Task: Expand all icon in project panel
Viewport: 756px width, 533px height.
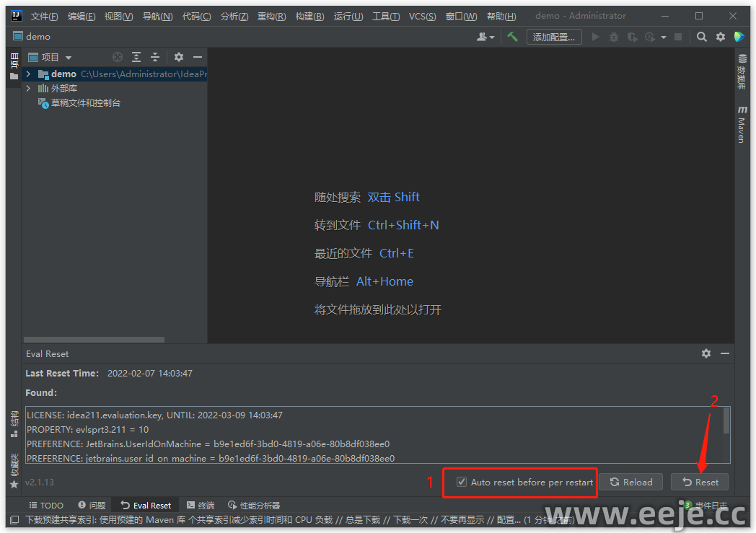Action: (136, 57)
